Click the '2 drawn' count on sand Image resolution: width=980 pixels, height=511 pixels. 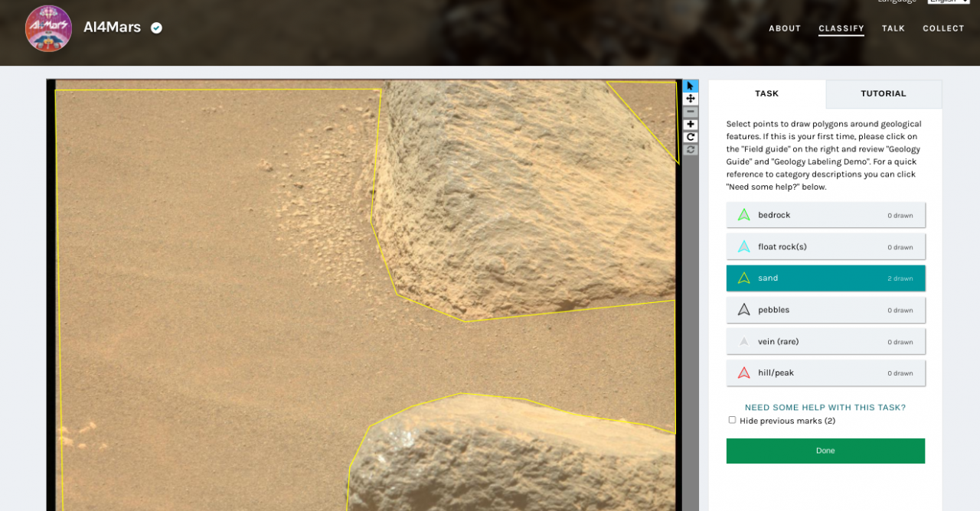click(x=900, y=278)
